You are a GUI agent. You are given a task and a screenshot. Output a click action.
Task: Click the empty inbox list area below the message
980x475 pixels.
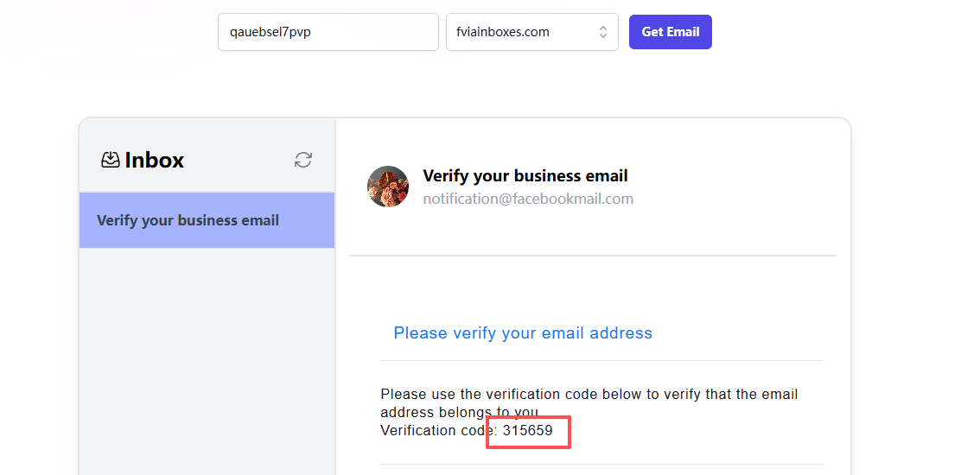click(x=207, y=363)
